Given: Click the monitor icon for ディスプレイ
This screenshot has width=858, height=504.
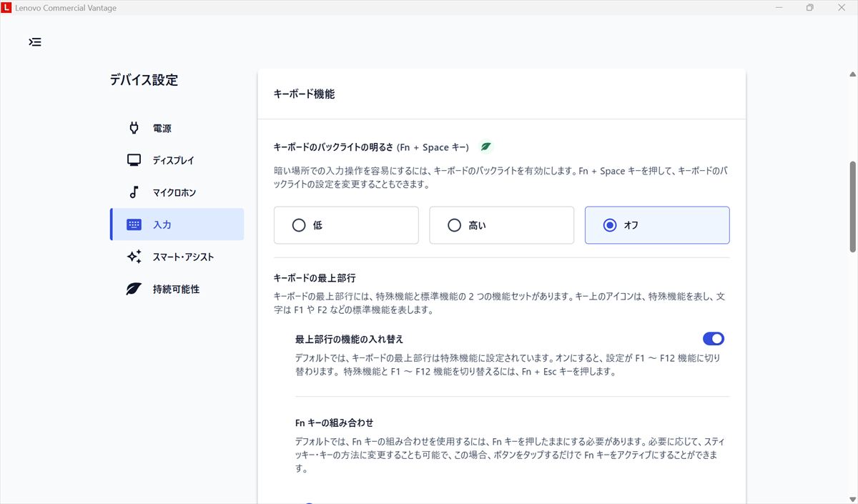Looking at the screenshot, I should (134, 160).
